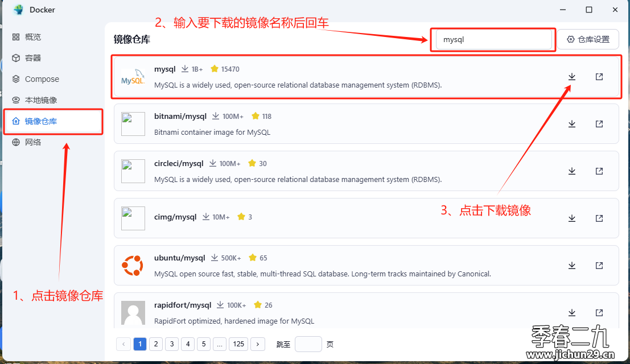Click the rapidfort/mysql image title
The width and height of the screenshot is (630, 364).
pyautogui.click(x=183, y=305)
